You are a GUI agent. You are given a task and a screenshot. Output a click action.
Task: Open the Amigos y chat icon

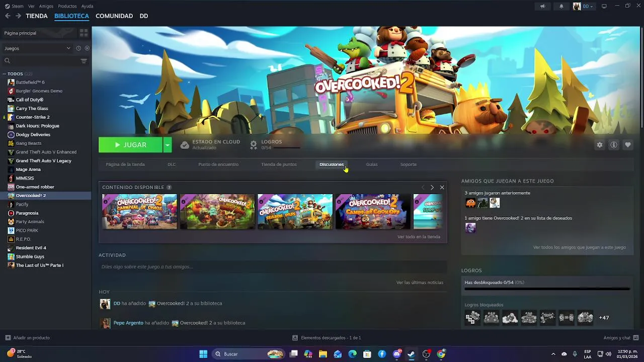pos(636,338)
